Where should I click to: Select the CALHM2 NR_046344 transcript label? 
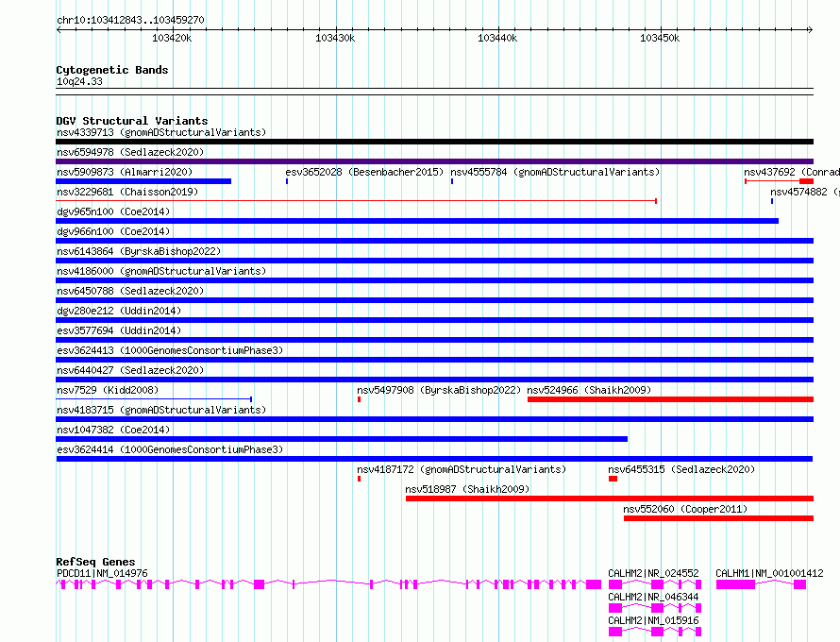coord(653,597)
